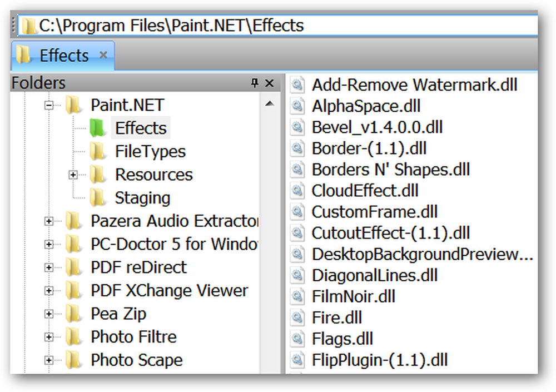
Task: Select CustomFrame.dll file
Action: tap(374, 212)
